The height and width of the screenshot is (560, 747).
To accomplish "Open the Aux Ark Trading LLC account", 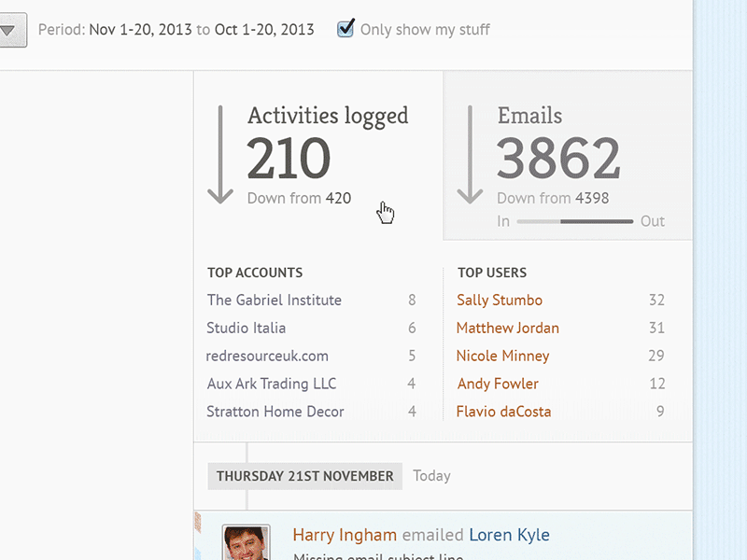I will click(x=272, y=384).
